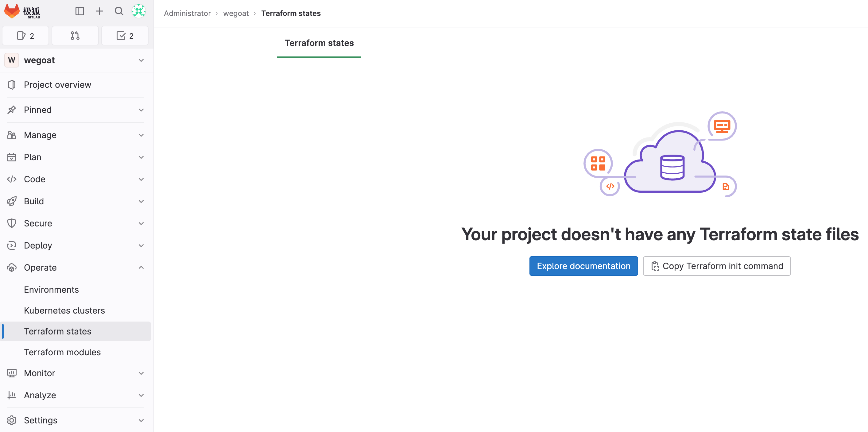Select the Terraform states tab

319,43
